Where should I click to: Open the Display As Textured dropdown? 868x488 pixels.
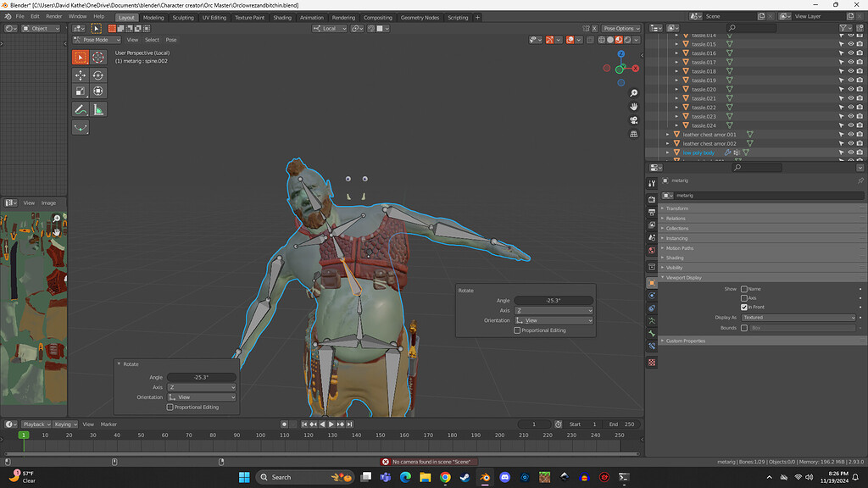[797, 318]
